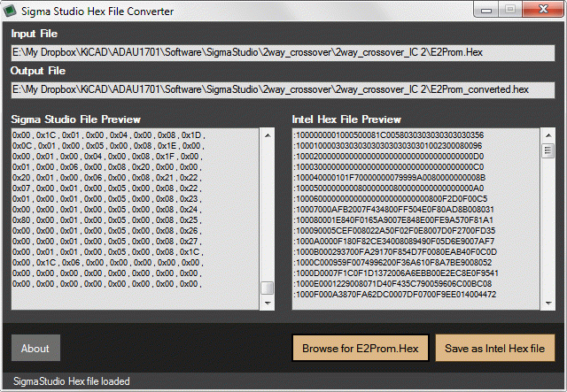
Task: Click the Sigma preview line starting 0x80, 0x00
Action: 107,220
